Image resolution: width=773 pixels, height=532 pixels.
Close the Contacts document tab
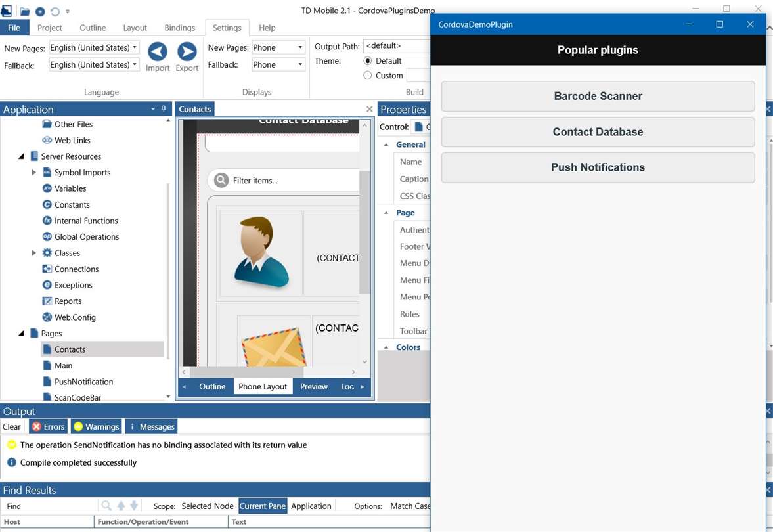pyautogui.click(x=369, y=109)
